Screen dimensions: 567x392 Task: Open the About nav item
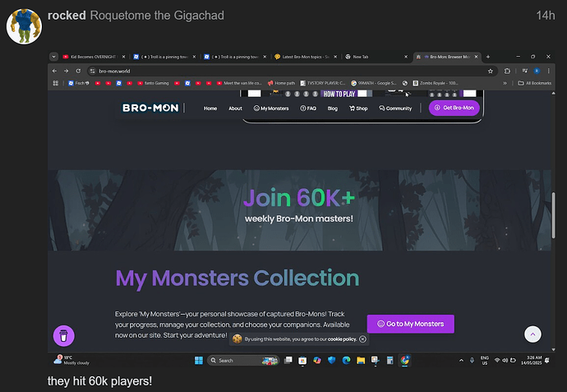click(235, 108)
